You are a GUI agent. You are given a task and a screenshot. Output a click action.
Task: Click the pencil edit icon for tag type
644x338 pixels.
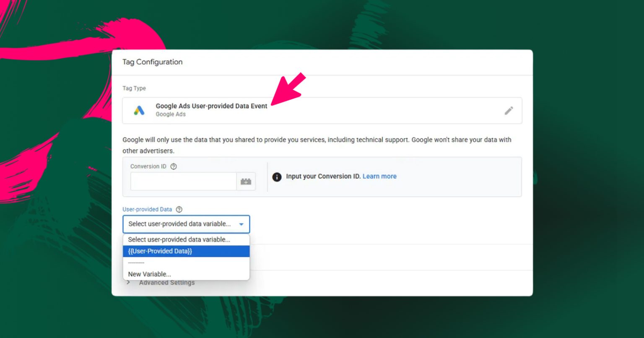point(509,111)
